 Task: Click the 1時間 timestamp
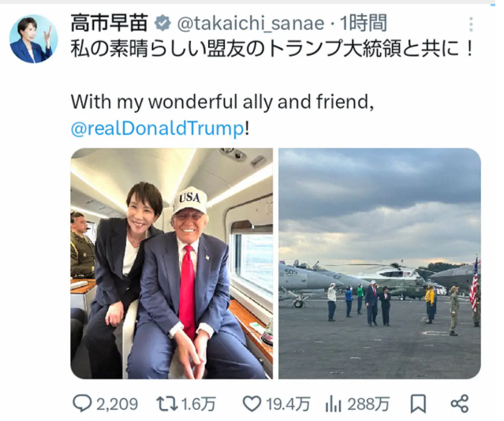click(x=364, y=24)
